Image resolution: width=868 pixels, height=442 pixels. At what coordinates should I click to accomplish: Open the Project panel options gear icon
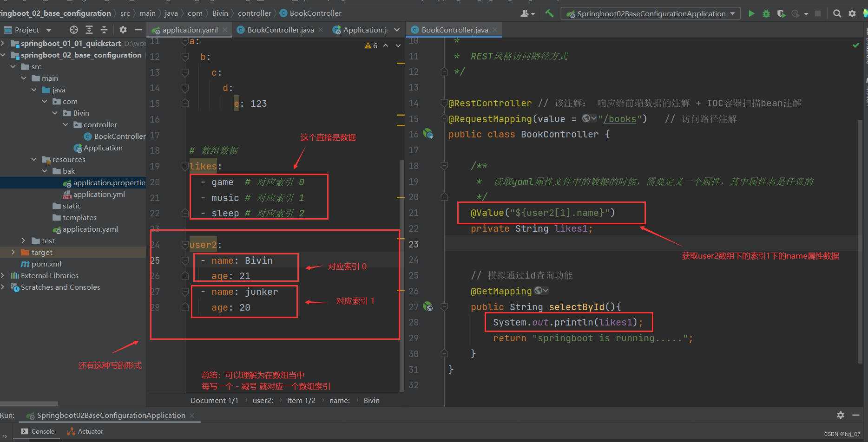click(123, 29)
